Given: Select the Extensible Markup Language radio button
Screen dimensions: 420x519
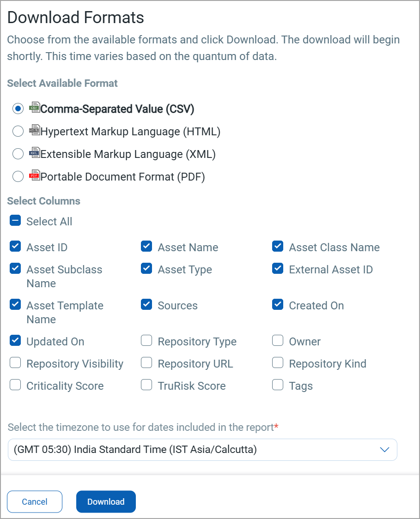Looking at the screenshot, I should click(18, 154).
